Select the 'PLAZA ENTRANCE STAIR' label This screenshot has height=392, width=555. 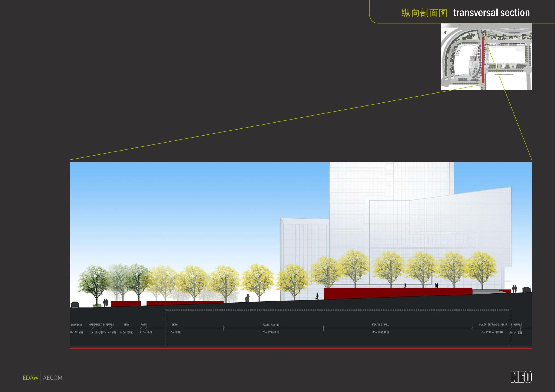point(493,325)
